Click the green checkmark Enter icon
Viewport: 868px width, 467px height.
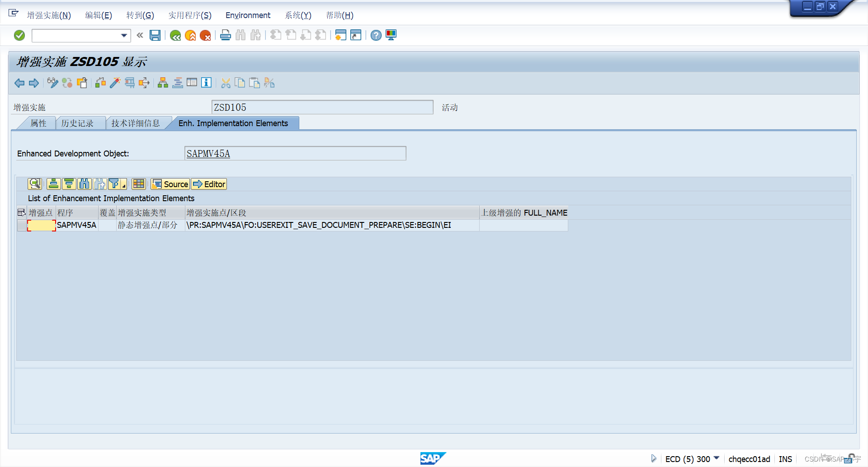tap(19, 35)
